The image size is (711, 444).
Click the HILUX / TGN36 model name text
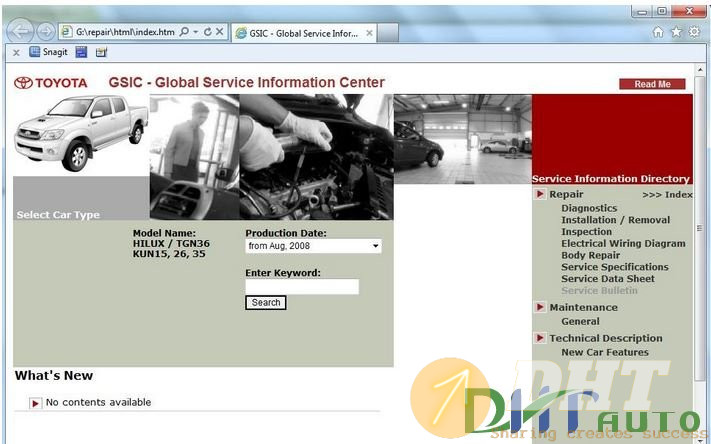point(171,244)
